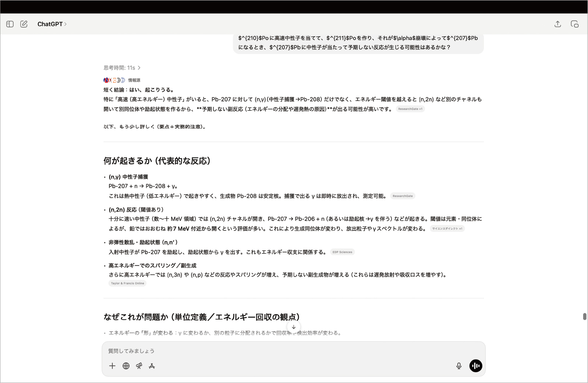588x383 pixels.
Task: Click the user message about Po-210 neutrons
Action: coord(358,43)
